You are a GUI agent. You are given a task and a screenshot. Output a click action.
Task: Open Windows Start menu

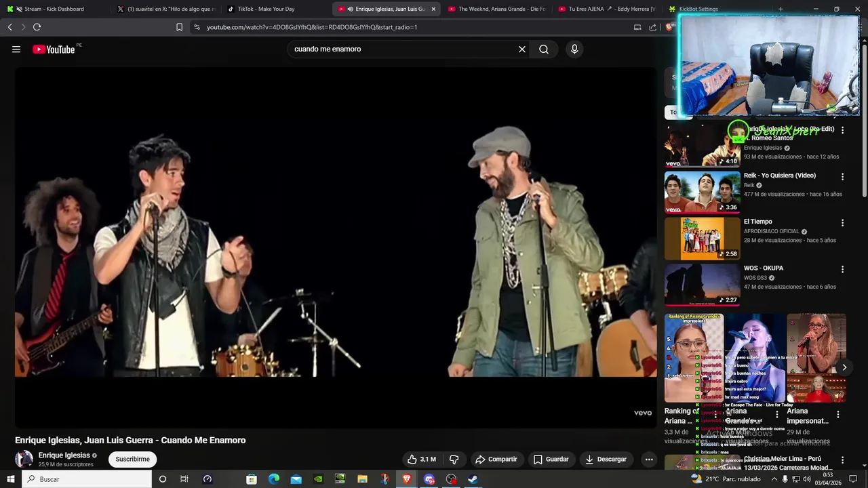[x=11, y=479]
